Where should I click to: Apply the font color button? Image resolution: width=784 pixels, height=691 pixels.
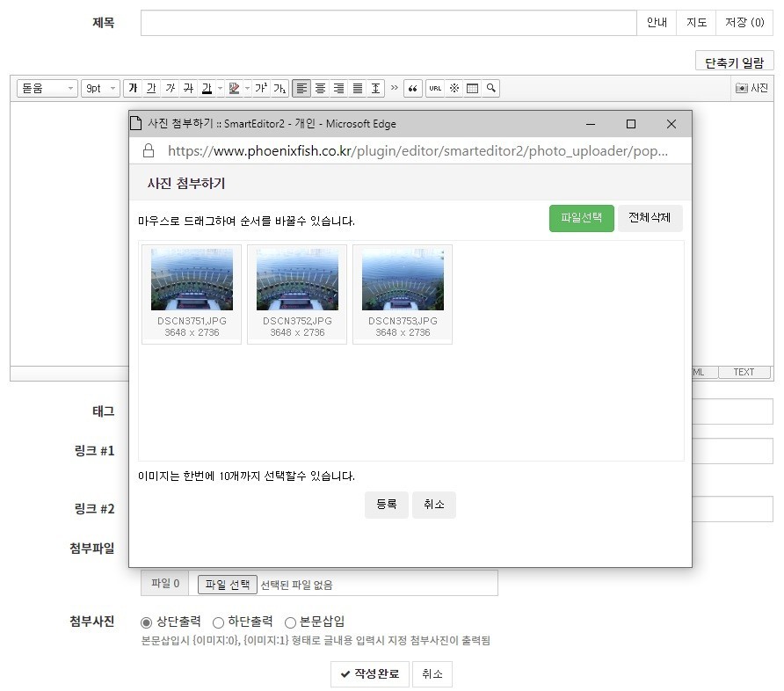207,89
